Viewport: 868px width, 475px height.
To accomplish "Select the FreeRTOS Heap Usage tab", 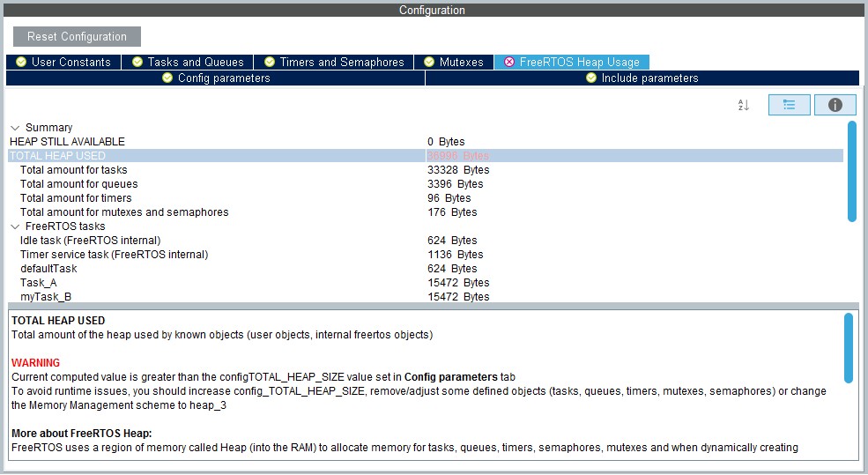I will 572,62.
